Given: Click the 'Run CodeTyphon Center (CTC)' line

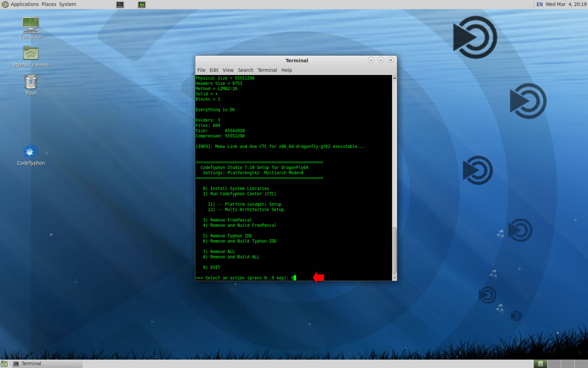Looking at the screenshot, I should [x=239, y=194].
